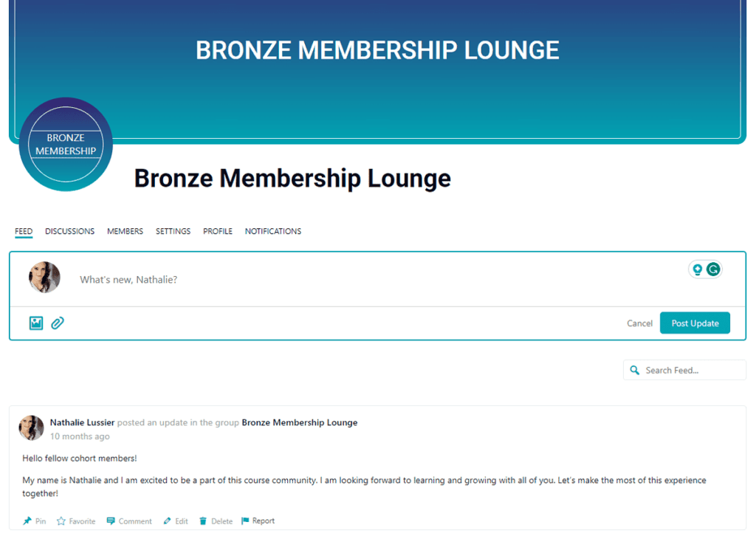Attach a file using the paperclip icon

coord(58,323)
